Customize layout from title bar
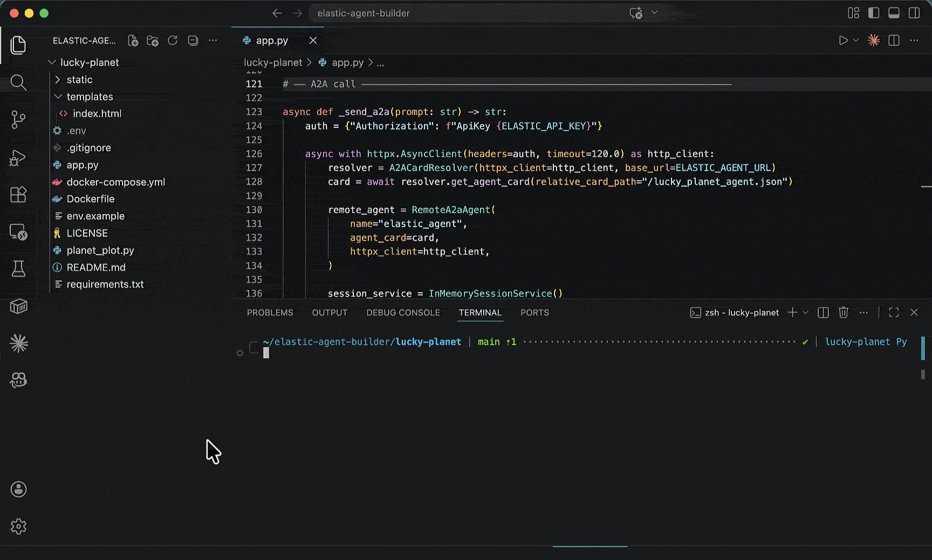Viewport: 932px width, 560px height. point(853,13)
